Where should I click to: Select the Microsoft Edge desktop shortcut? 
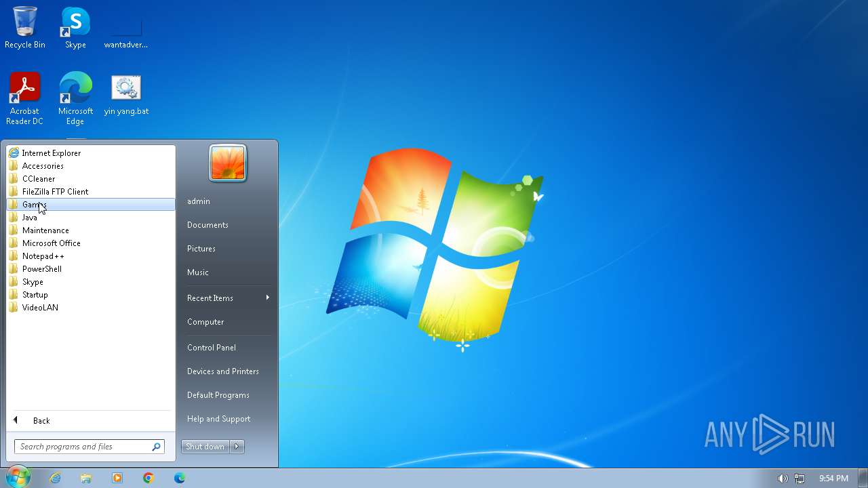pyautogui.click(x=75, y=98)
